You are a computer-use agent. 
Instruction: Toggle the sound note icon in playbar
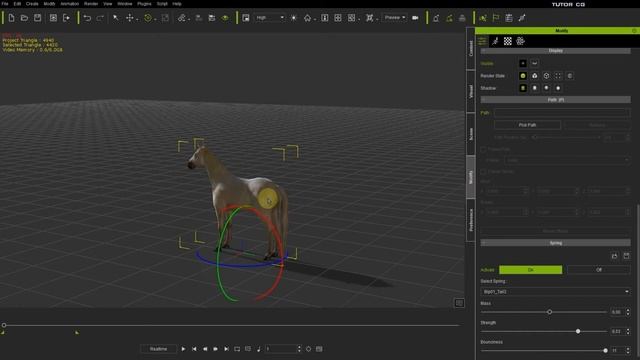[x=258, y=349]
